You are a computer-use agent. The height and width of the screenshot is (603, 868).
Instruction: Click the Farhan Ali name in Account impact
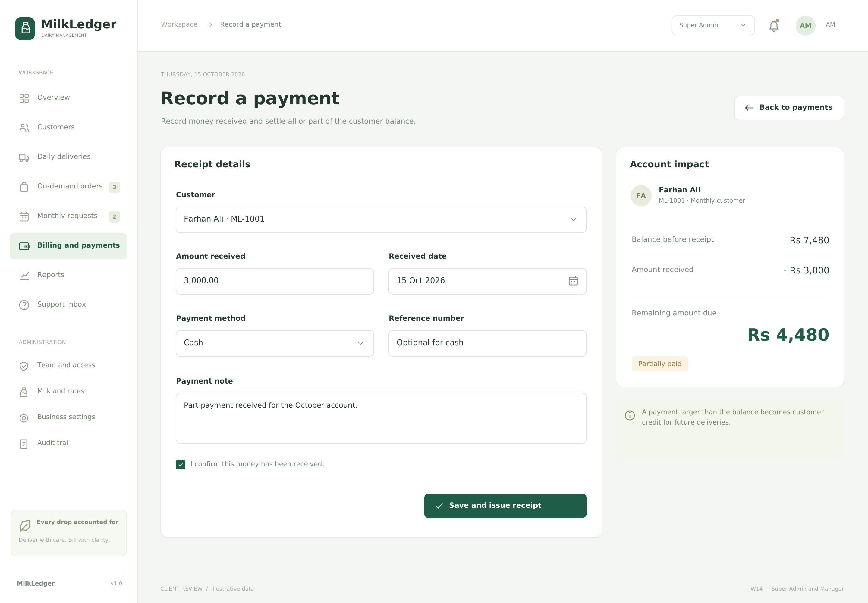[x=680, y=190]
